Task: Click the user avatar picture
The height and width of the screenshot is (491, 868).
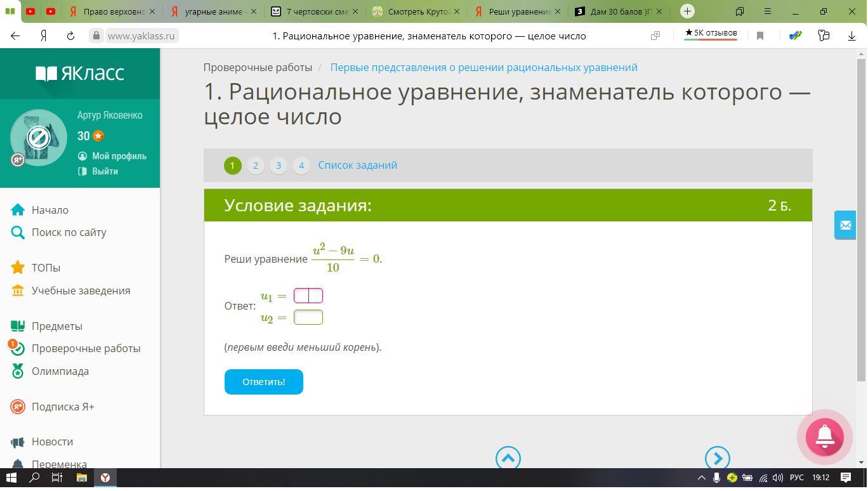Action: tap(39, 138)
